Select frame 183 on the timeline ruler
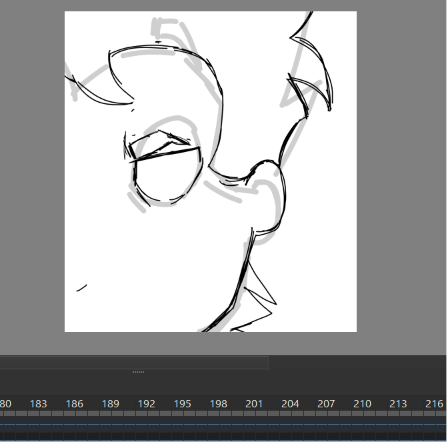Image resolution: width=447 pixels, height=442 pixels. (38, 404)
